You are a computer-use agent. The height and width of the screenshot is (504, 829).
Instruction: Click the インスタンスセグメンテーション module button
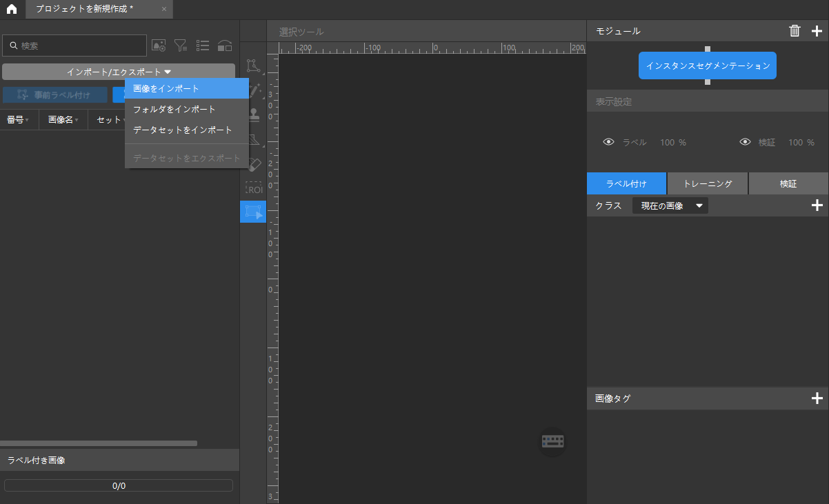tap(707, 65)
